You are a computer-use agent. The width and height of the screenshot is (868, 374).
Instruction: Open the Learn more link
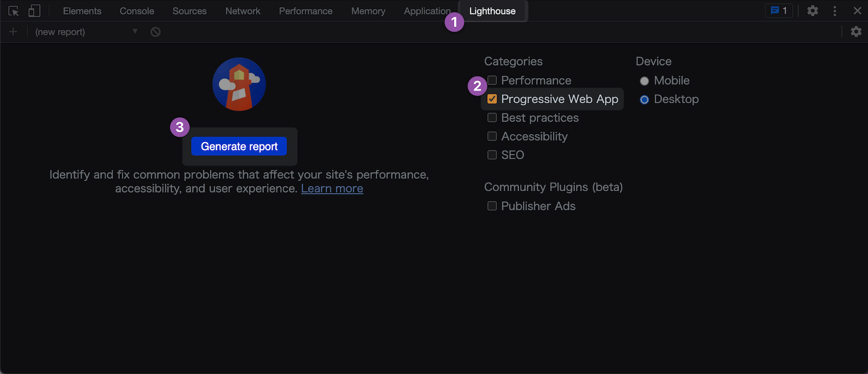(x=332, y=188)
